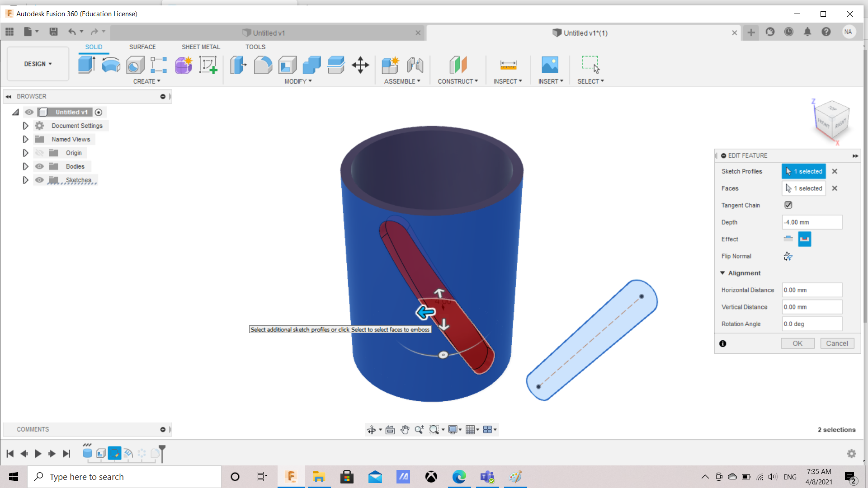
Task: Toggle visibility of the Origin folder
Action: pos(40,153)
